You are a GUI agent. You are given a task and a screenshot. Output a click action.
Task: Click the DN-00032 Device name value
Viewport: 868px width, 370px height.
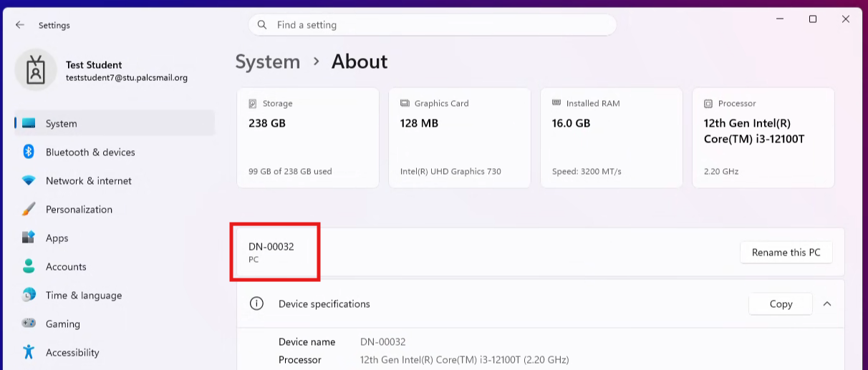(383, 342)
